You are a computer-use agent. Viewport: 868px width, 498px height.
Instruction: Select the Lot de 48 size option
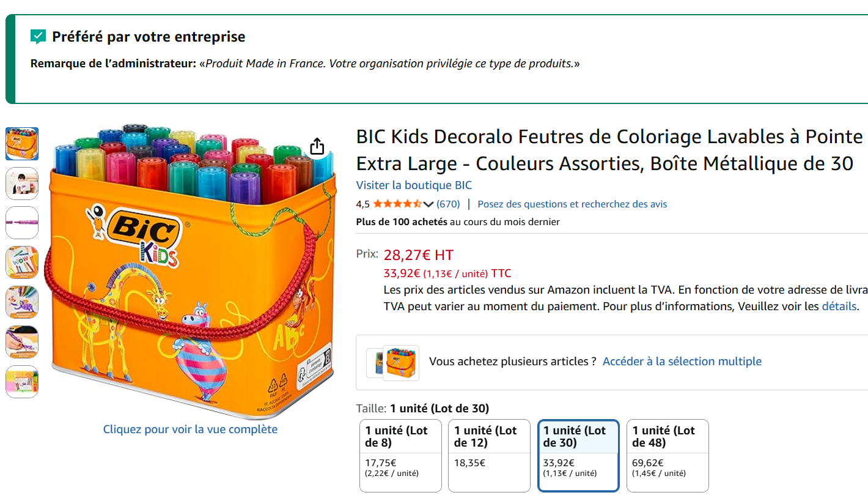[668, 455]
